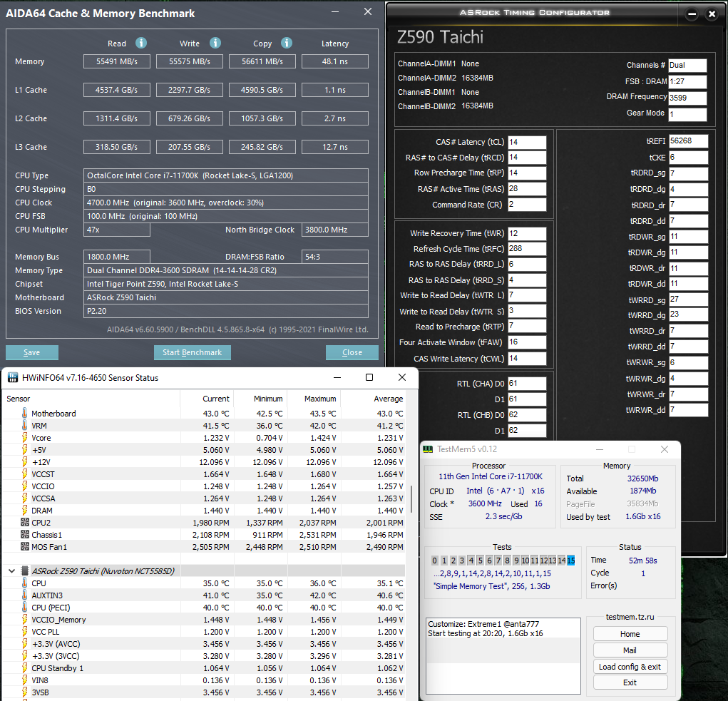Image resolution: width=728 pixels, height=701 pixels.
Task: Click the TestMem5 title bar chip icon
Action: pyautogui.click(x=428, y=449)
